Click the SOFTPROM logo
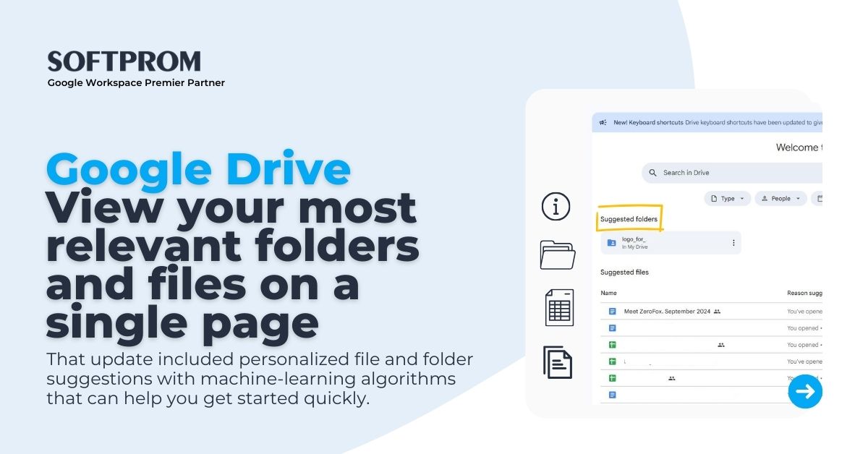The height and width of the screenshot is (454, 868). tap(124, 61)
